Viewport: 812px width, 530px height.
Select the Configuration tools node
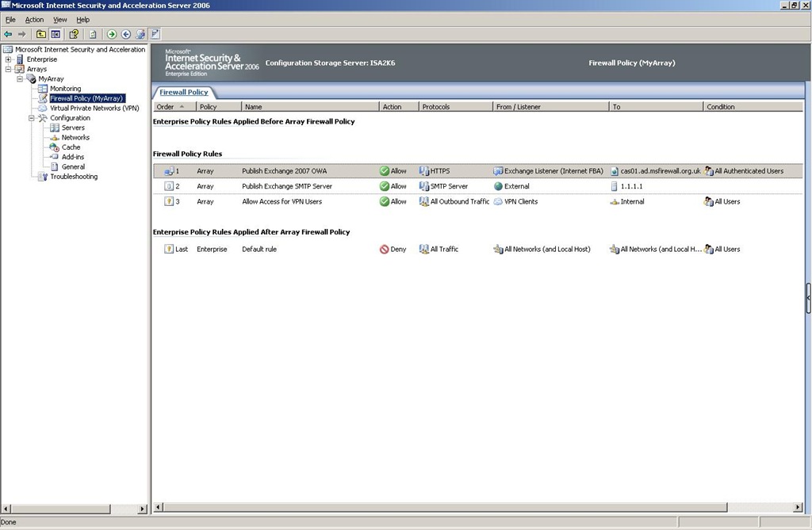click(70, 118)
